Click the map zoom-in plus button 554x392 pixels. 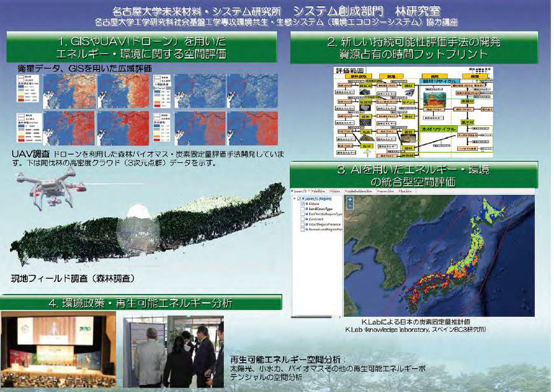[x=350, y=199]
